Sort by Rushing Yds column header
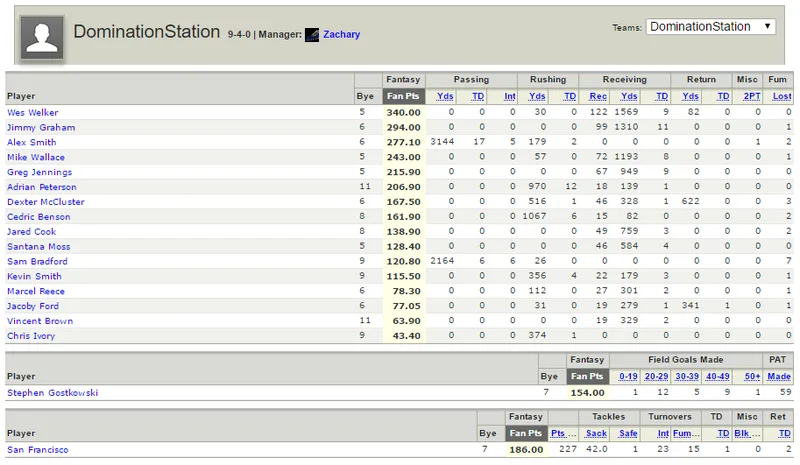 [537, 96]
